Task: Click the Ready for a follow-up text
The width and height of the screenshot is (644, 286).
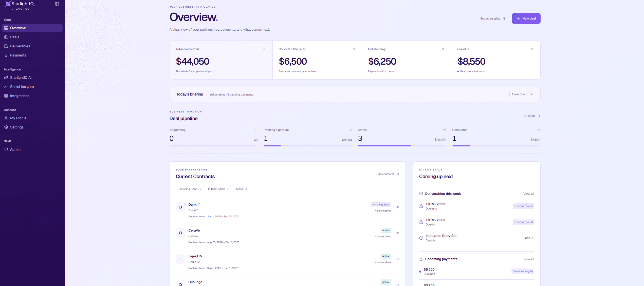Action: pyautogui.click(x=473, y=71)
